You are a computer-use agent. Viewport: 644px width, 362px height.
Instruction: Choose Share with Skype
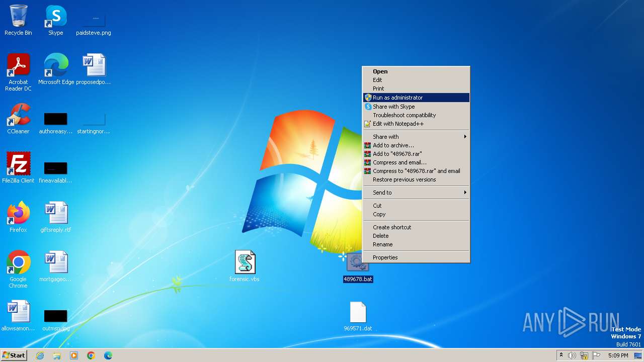coord(416,107)
